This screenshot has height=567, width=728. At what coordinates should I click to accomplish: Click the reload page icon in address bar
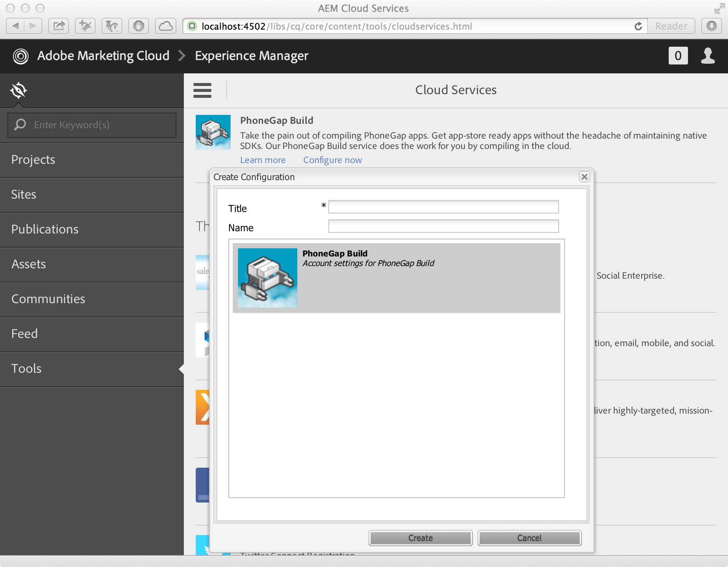[x=638, y=26]
